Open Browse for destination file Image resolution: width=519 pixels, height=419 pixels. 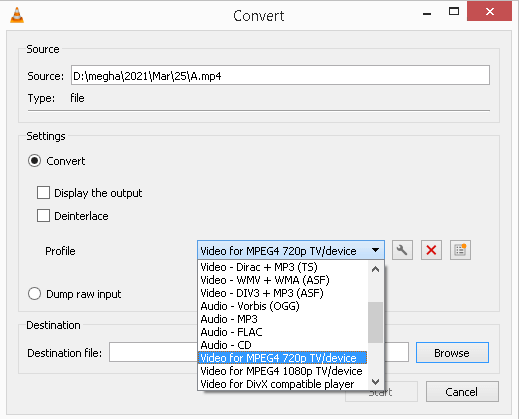452,353
